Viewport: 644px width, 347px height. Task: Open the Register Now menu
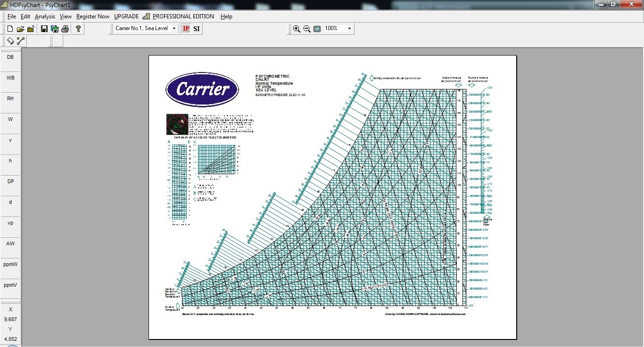coord(93,16)
